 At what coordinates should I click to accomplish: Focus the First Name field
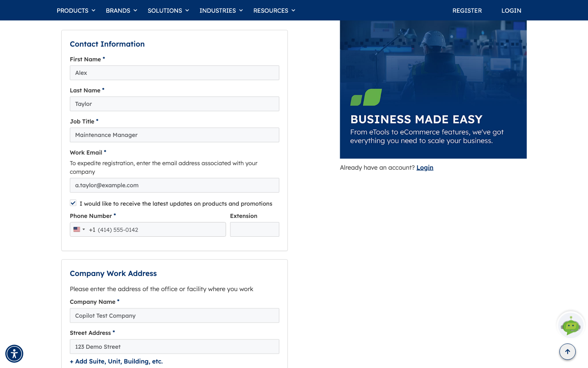[x=174, y=73]
